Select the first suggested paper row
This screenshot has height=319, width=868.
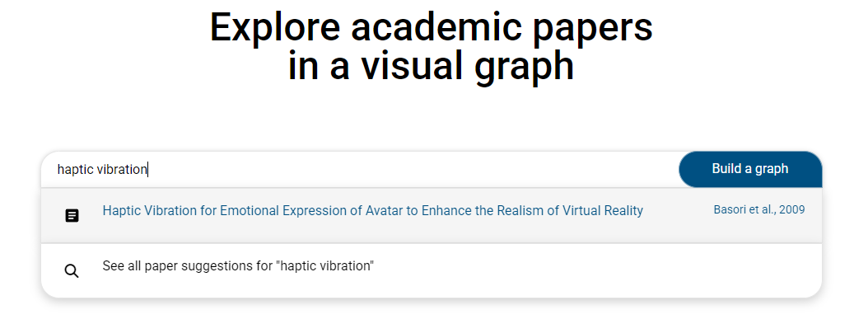click(x=432, y=215)
